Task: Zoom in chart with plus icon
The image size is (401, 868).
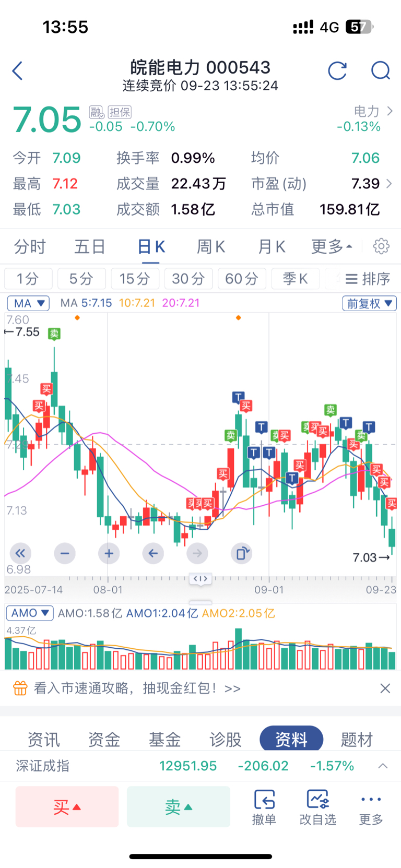Action: [109, 553]
